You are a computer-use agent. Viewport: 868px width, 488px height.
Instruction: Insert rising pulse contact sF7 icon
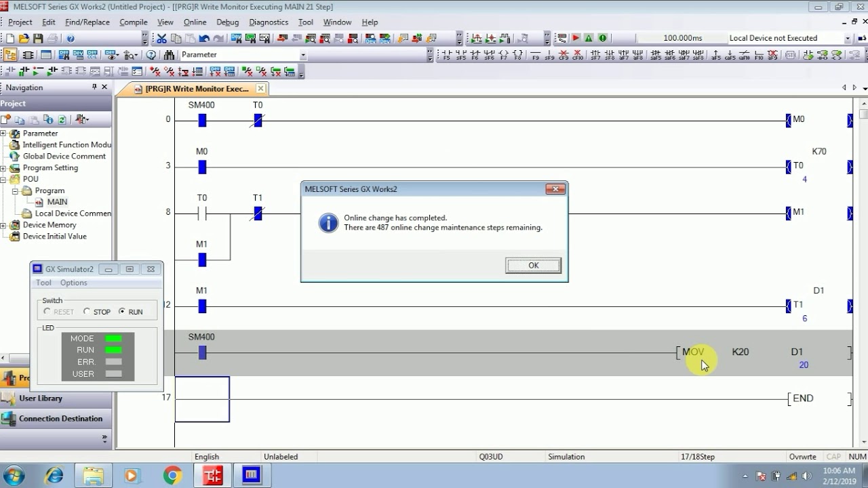(595, 55)
